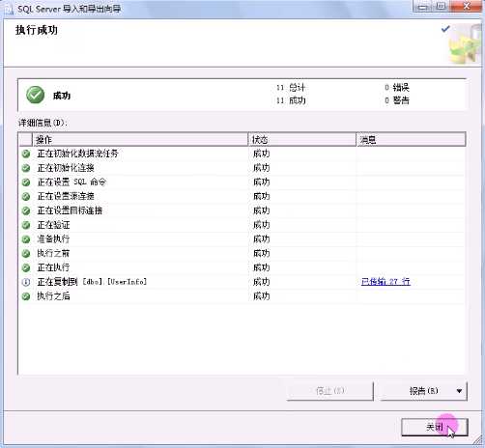
Task: Click green status icon for 执行之前
Action: (26, 253)
